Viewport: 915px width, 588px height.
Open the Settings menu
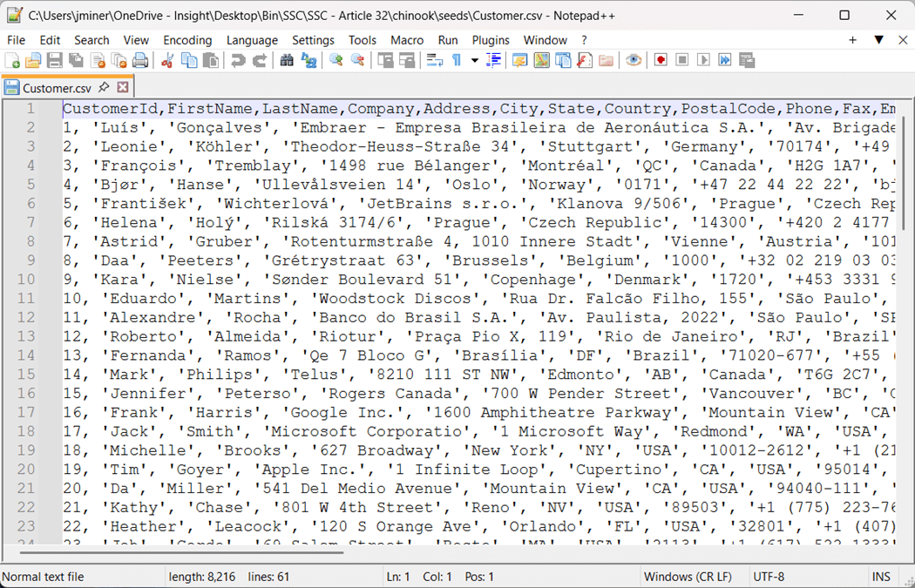(313, 40)
